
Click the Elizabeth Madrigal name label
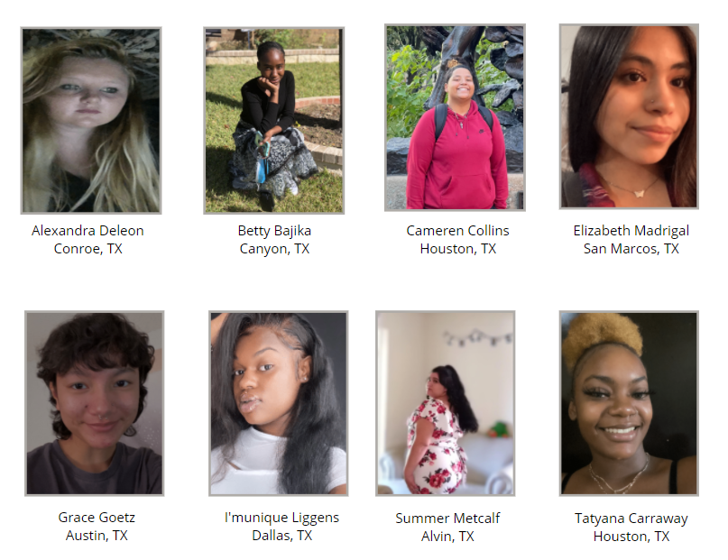pyautogui.click(x=631, y=231)
